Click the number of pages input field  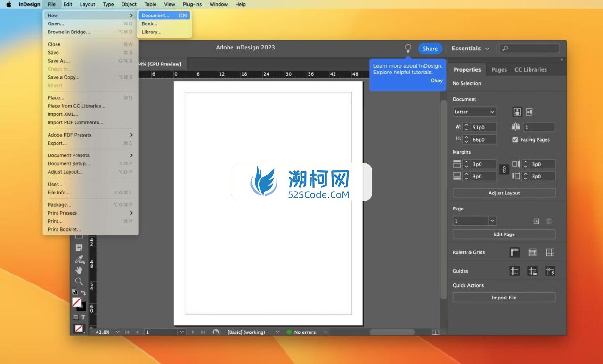click(539, 127)
